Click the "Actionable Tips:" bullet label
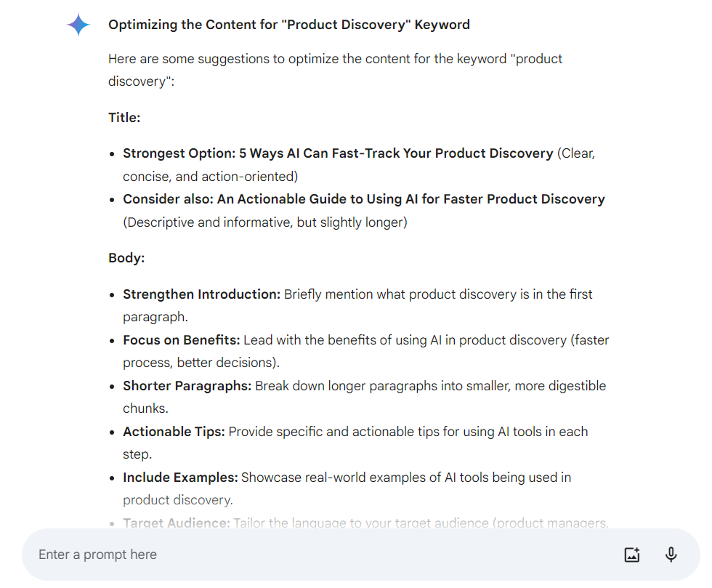Viewport: 712px width, 588px height. click(x=174, y=432)
